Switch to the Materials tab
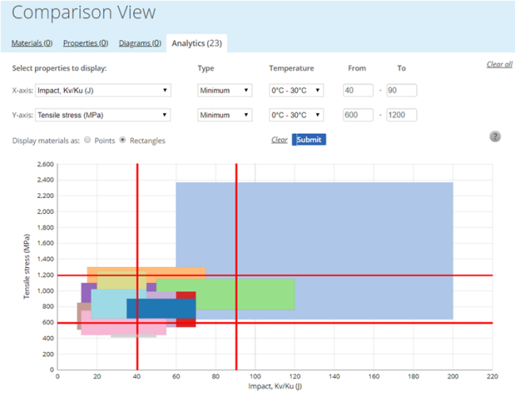Screen dimensions: 515x420 [32, 43]
